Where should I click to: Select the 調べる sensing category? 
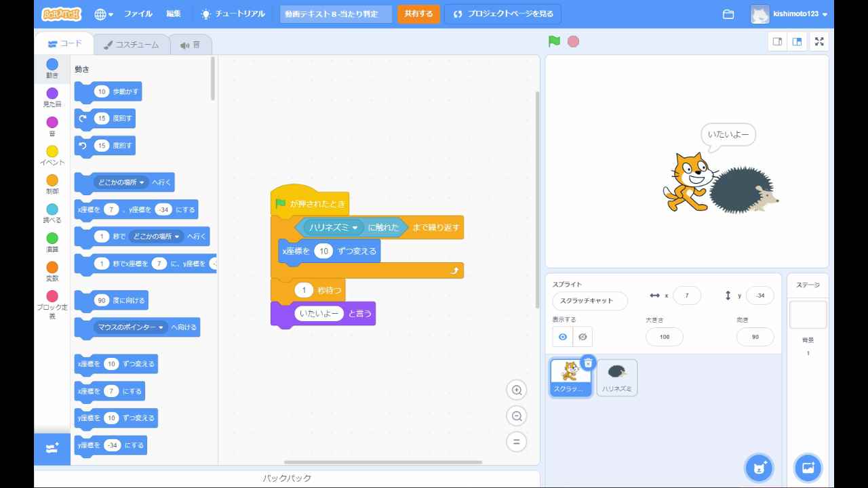click(x=52, y=213)
